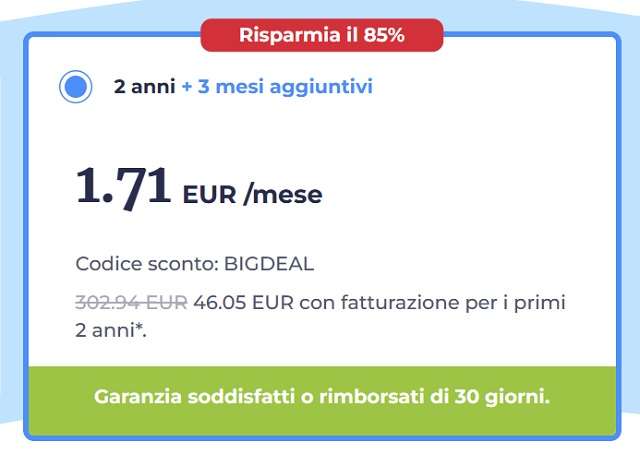This screenshot has width=640, height=454.
Task: Click the discounted 46.05 EUR amount
Action: click(243, 301)
